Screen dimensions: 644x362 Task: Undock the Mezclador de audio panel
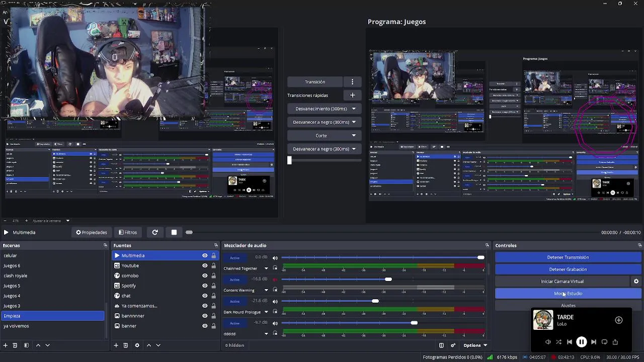(487, 245)
